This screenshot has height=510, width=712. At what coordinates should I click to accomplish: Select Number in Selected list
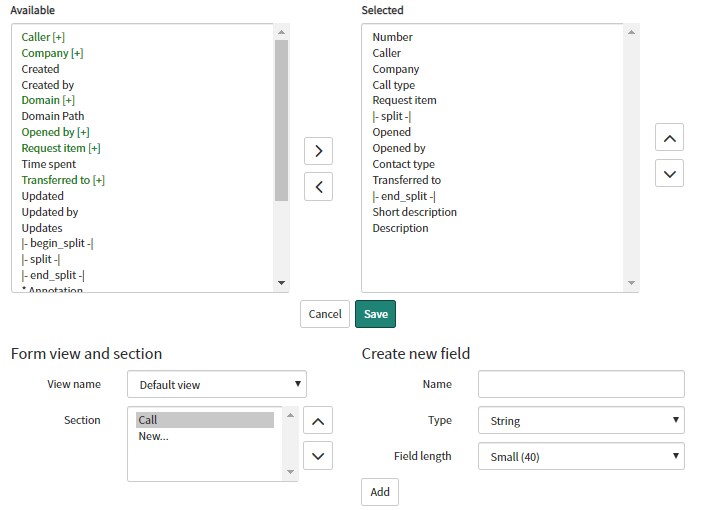tap(393, 37)
